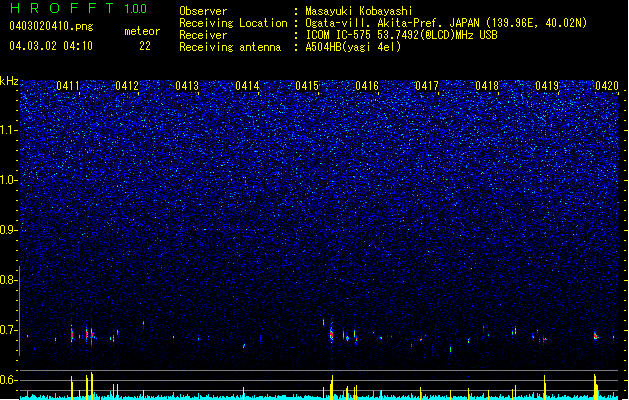Screen dimensions: 629x400
Task: Click the 0.9 kHz axis label
Action: (x=8, y=230)
